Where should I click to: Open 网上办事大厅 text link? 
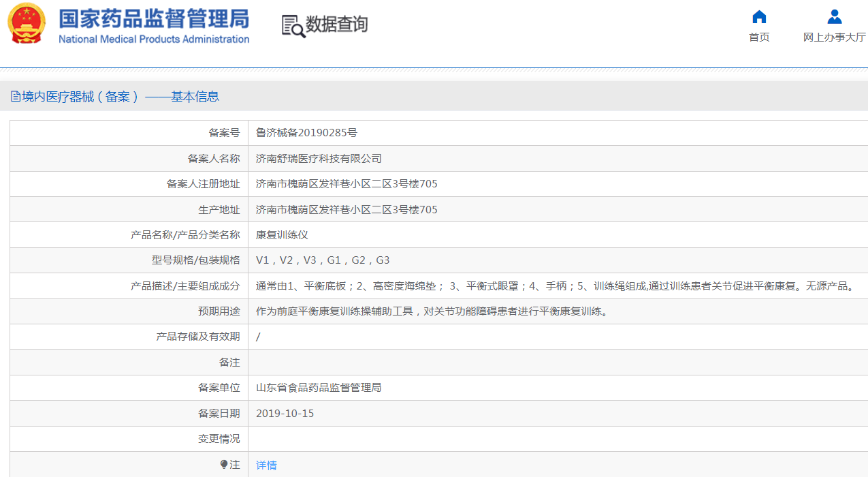(x=834, y=37)
